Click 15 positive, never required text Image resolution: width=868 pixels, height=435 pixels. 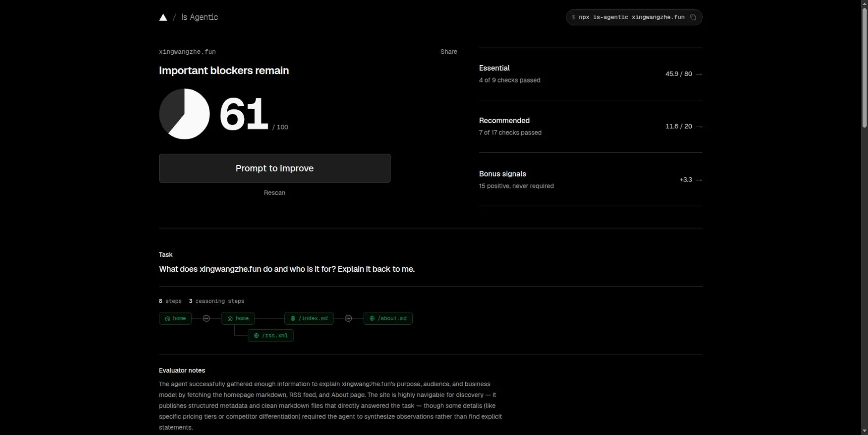pos(516,186)
